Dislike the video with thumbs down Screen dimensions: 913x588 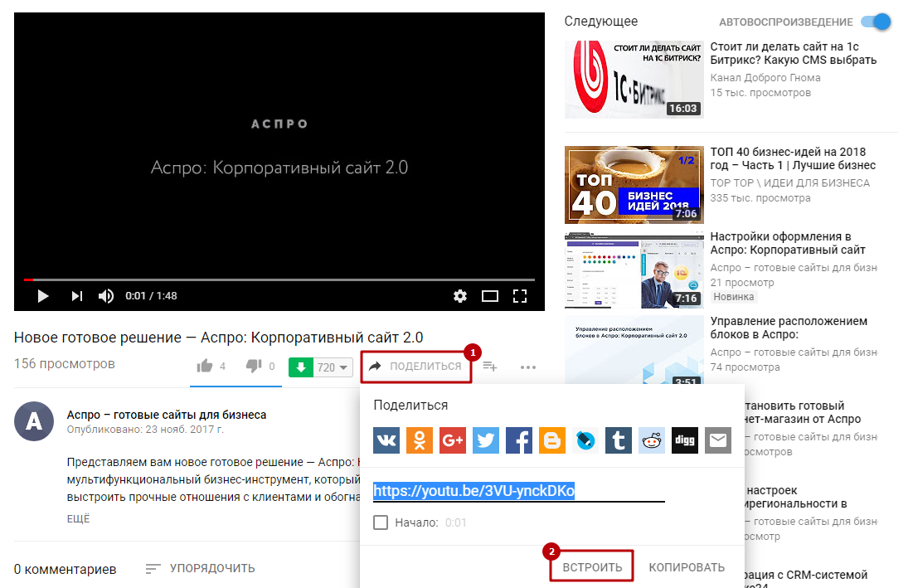(254, 367)
